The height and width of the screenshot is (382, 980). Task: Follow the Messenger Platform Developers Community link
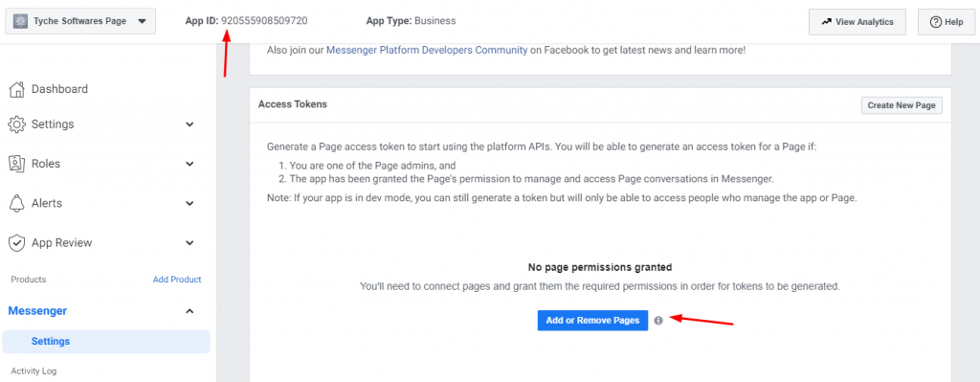pos(427,50)
